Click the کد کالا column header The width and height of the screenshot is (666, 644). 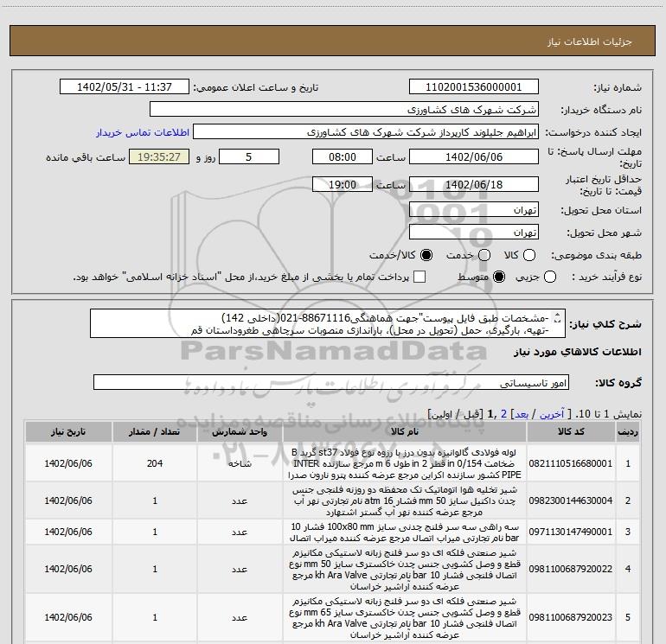tap(571, 431)
